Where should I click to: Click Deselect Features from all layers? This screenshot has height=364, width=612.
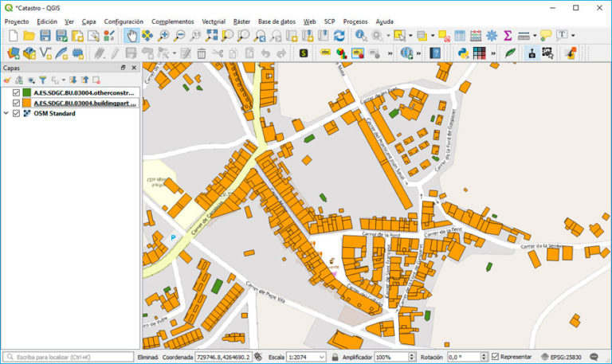(x=444, y=36)
